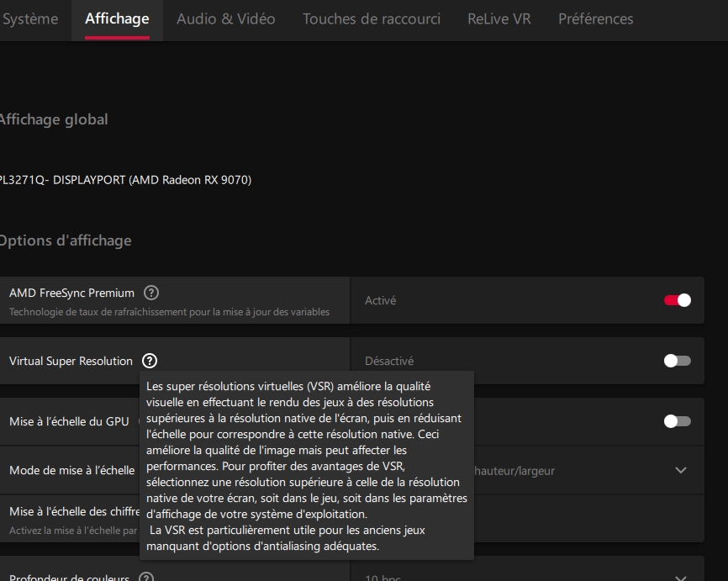Image resolution: width=728 pixels, height=581 pixels.
Task: Select the active Affichage tab
Action: pyautogui.click(x=117, y=19)
